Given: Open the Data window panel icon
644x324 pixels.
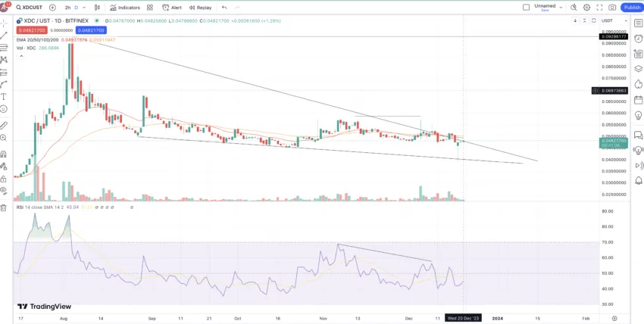Looking at the screenshot, I should click(638, 54).
